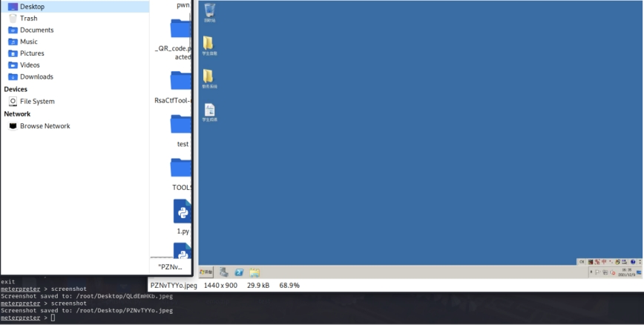
Task: Click the Network section header
Action: tap(17, 114)
